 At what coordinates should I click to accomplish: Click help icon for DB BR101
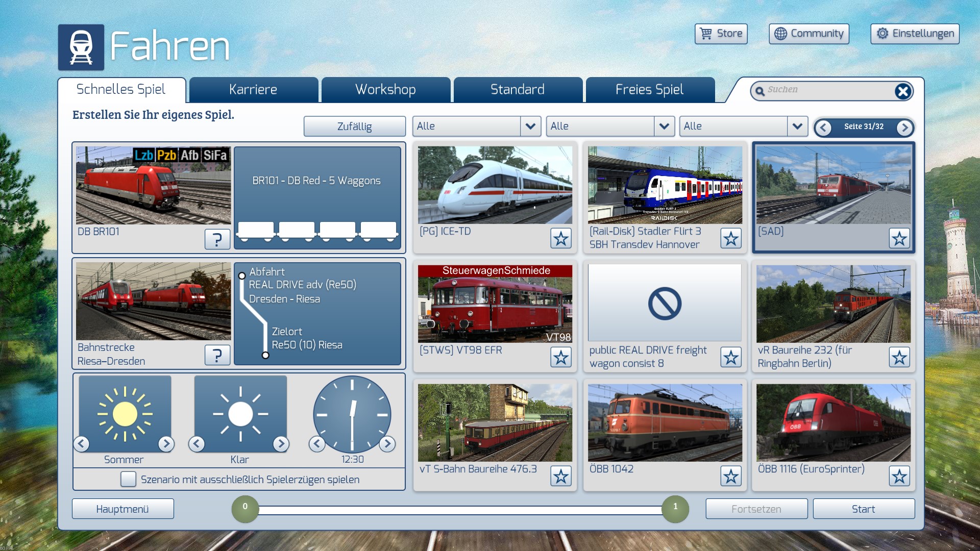(x=217, y=239)
